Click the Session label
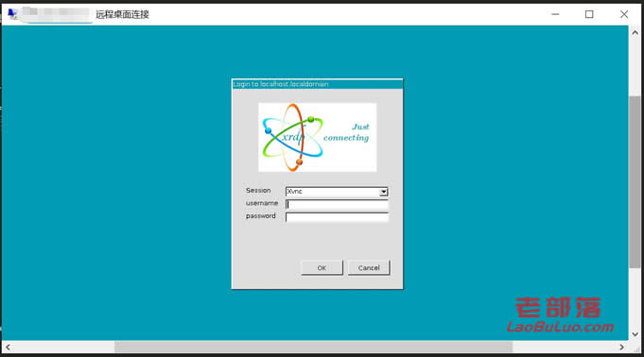Image resolution: width=644 pixels, height=357 pixels. [258, 191]
